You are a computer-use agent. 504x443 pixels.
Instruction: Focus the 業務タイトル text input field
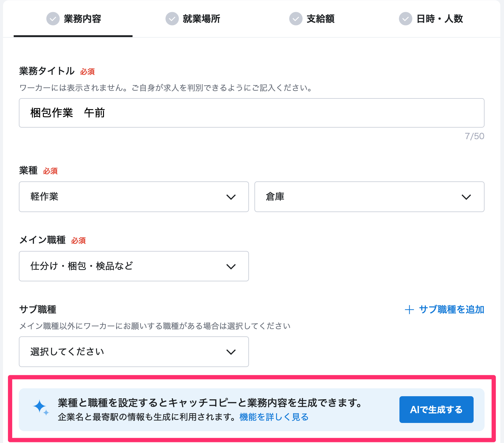(x=251, y=113)
